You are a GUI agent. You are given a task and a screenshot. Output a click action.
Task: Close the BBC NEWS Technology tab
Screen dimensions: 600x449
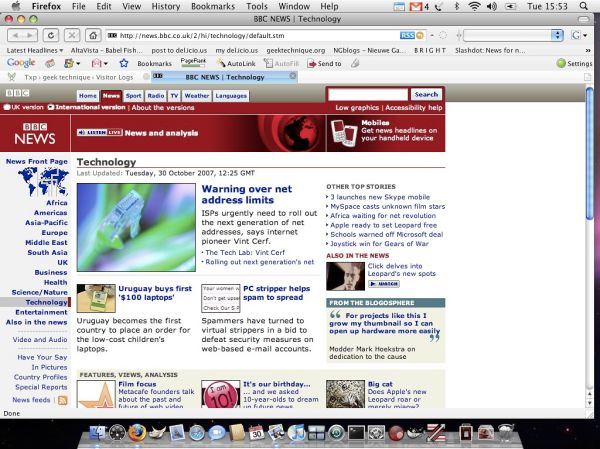click(x=293, y=76)
